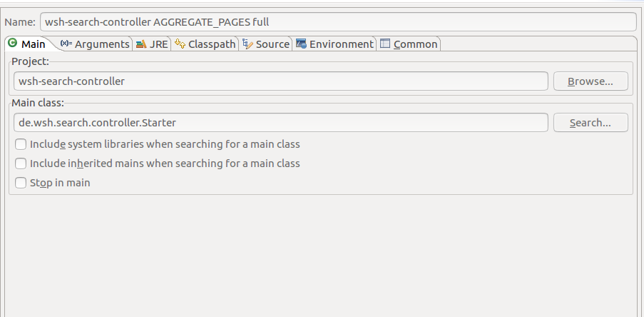Click the JRE tab library icon

pyautogui.click(x=140, y=44)
